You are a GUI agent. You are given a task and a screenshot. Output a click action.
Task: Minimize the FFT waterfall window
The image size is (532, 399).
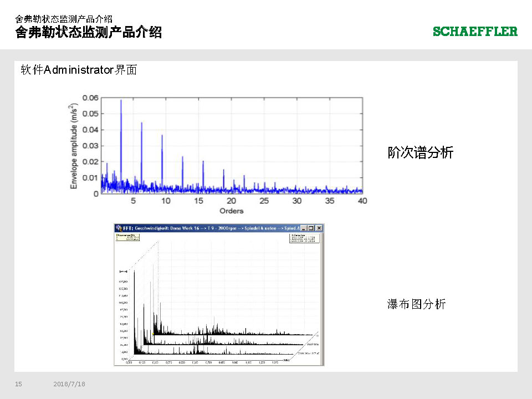point(303,228)
